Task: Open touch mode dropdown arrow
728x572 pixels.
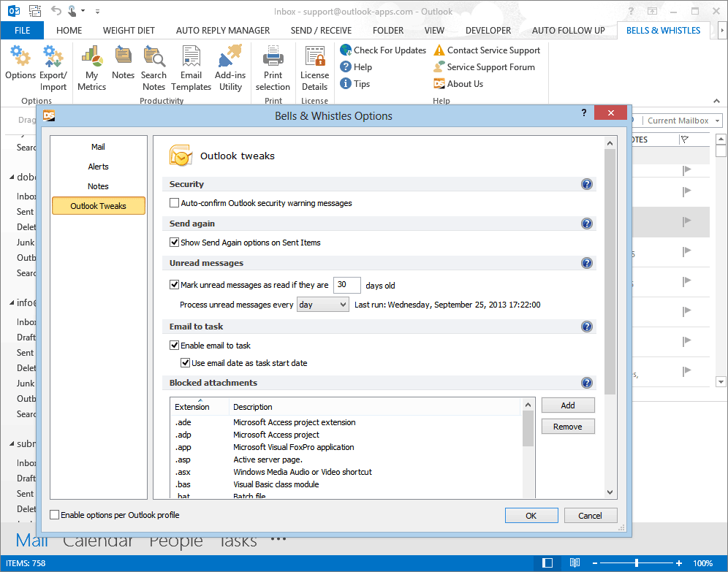Action: pos(83,10)
